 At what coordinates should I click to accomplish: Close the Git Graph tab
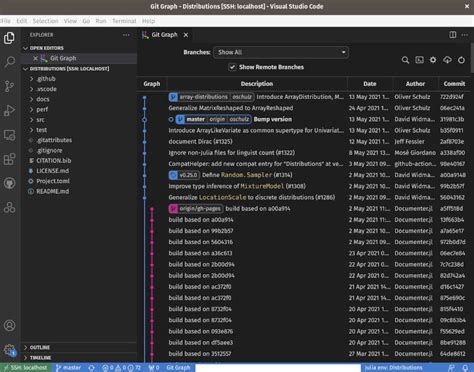186,35
